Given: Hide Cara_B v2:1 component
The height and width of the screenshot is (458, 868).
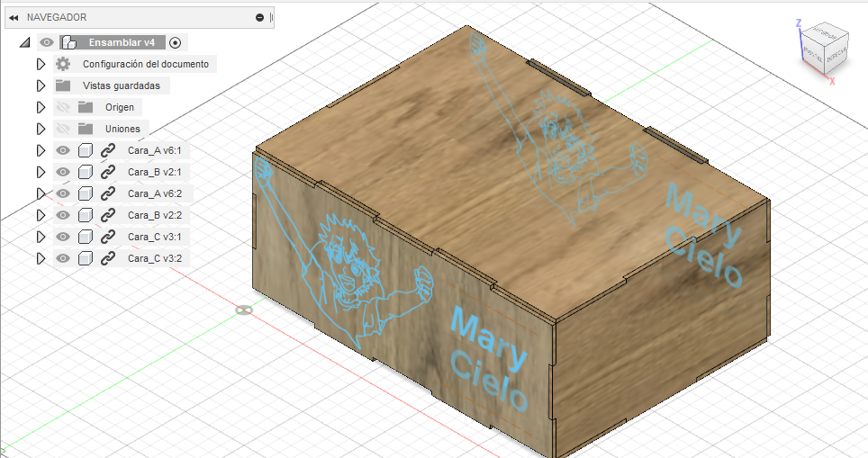Looking at the screenshot, I should (63, 172).
